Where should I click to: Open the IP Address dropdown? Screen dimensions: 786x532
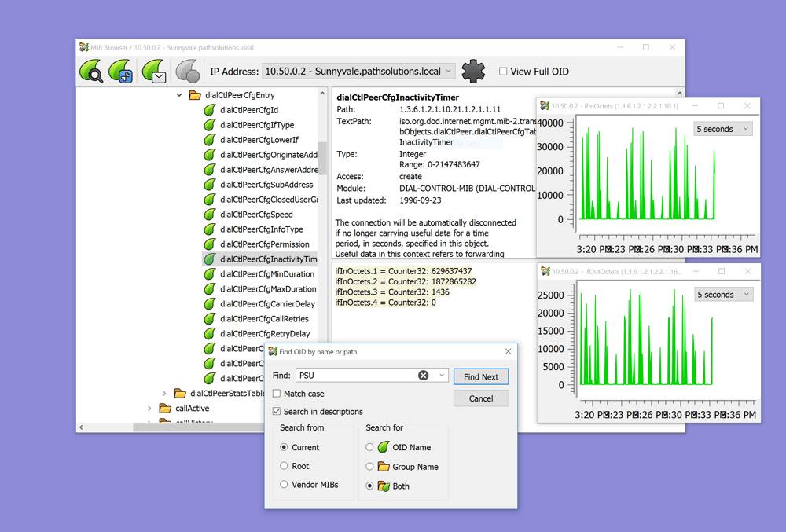(448, 71)
